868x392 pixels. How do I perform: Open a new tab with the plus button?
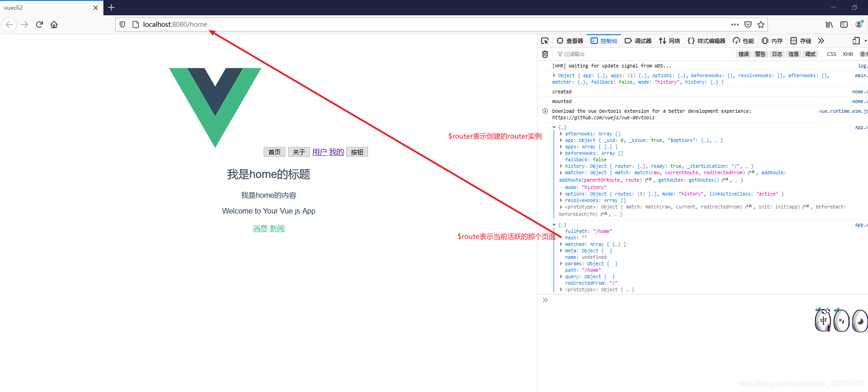click(x=111, y=7)
